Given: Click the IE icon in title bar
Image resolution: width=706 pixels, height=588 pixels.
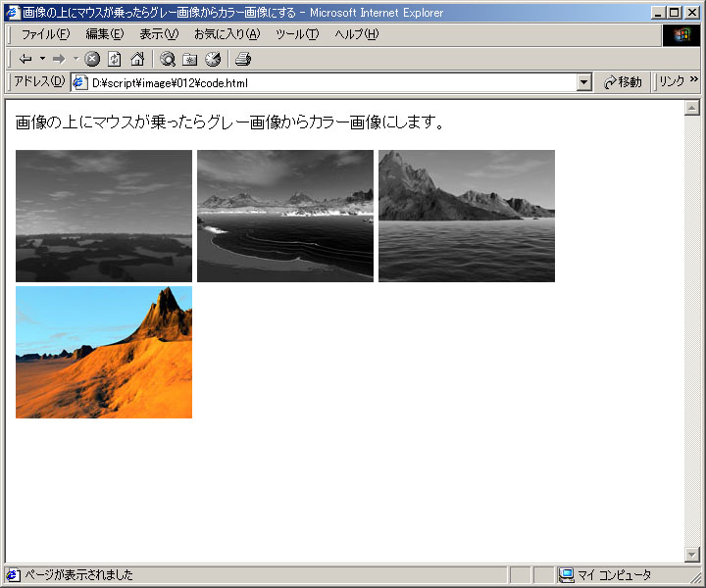Looking at the screenshot, I should coord(14,12).
